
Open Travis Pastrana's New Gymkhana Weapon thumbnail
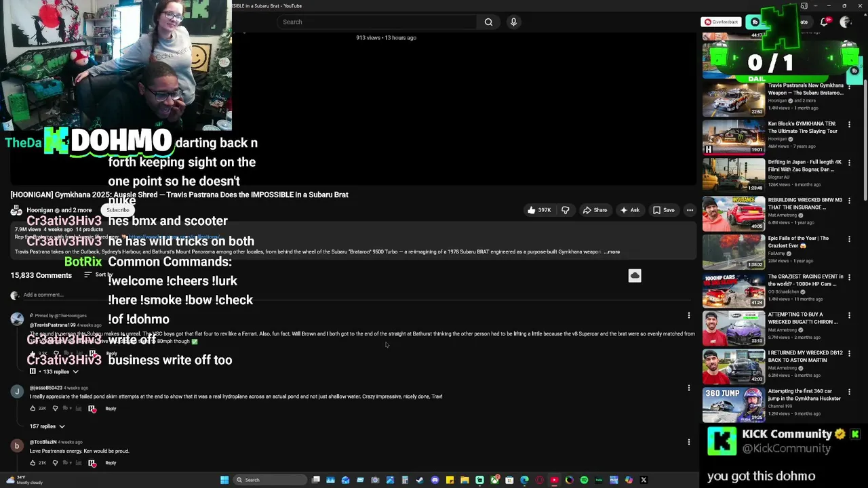click(734, 100)
